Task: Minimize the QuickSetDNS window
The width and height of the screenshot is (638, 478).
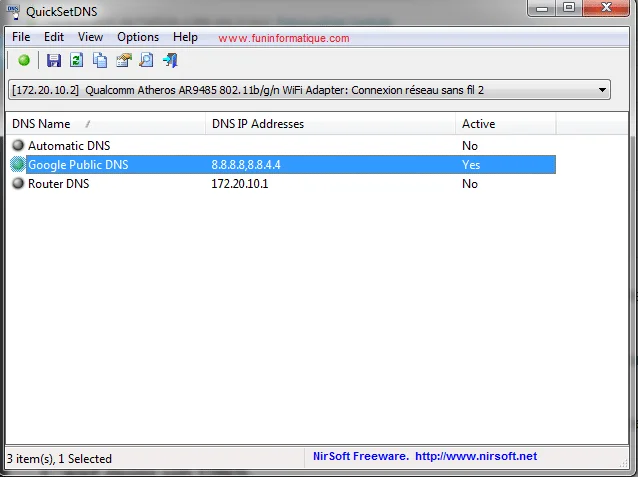Action: click(x=542, y=8)
